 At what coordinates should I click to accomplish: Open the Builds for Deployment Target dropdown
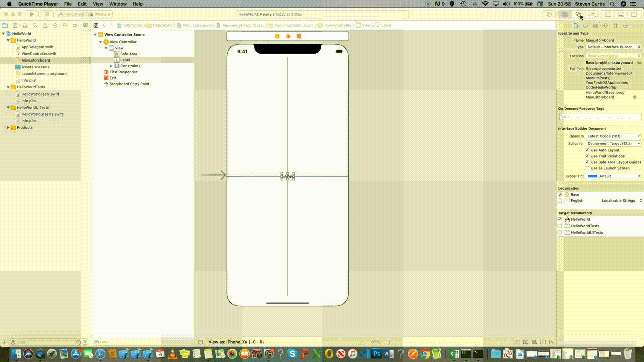[x=614, y=144]
